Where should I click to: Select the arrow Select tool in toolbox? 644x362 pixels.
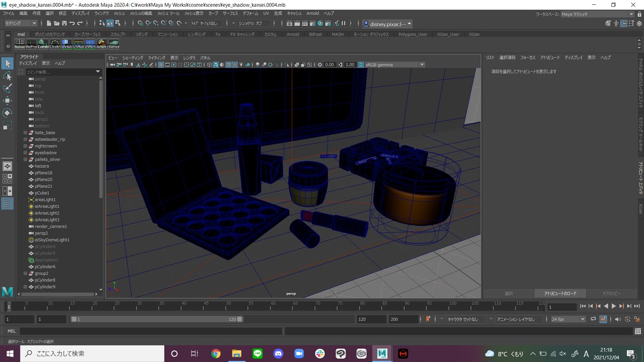point(7,63)
